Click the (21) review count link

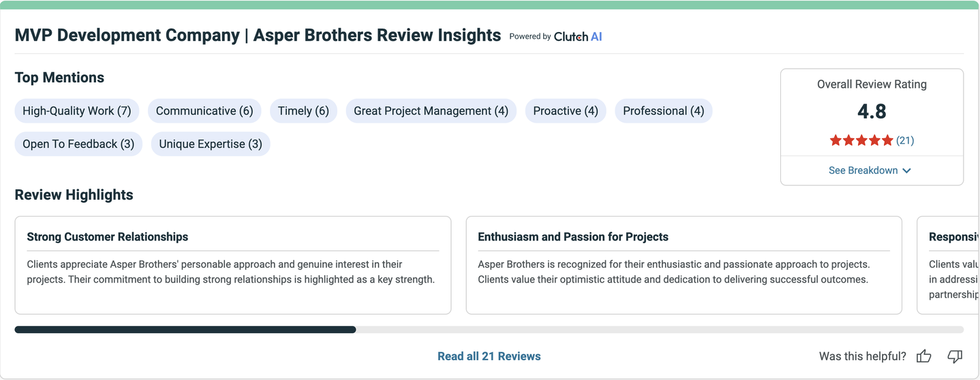click(905, 140)
